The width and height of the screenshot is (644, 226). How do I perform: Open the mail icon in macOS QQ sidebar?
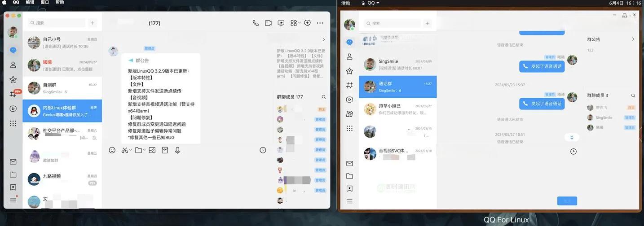pyautogui.click(x=13, y=162)
